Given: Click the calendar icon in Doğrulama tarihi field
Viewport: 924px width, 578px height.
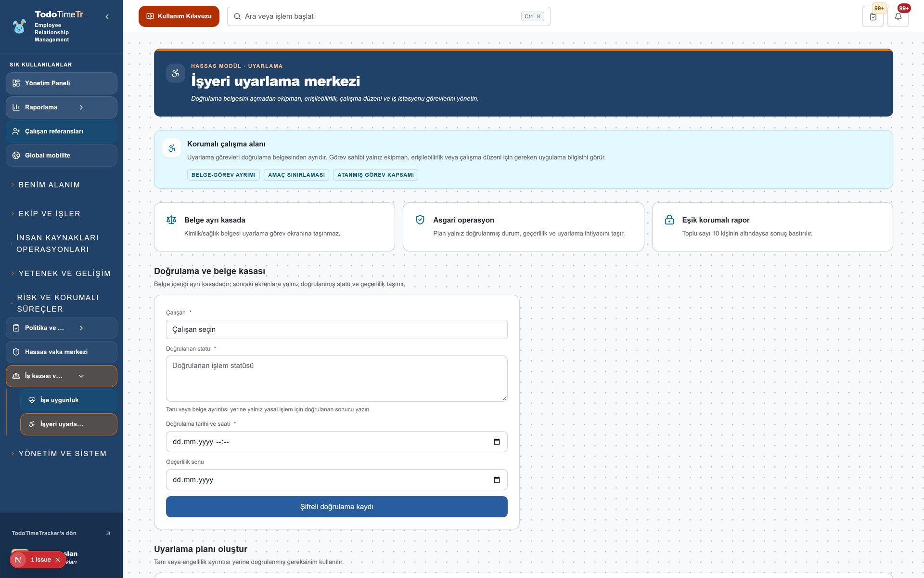Looking at the screenshot, I should (497, 442).
